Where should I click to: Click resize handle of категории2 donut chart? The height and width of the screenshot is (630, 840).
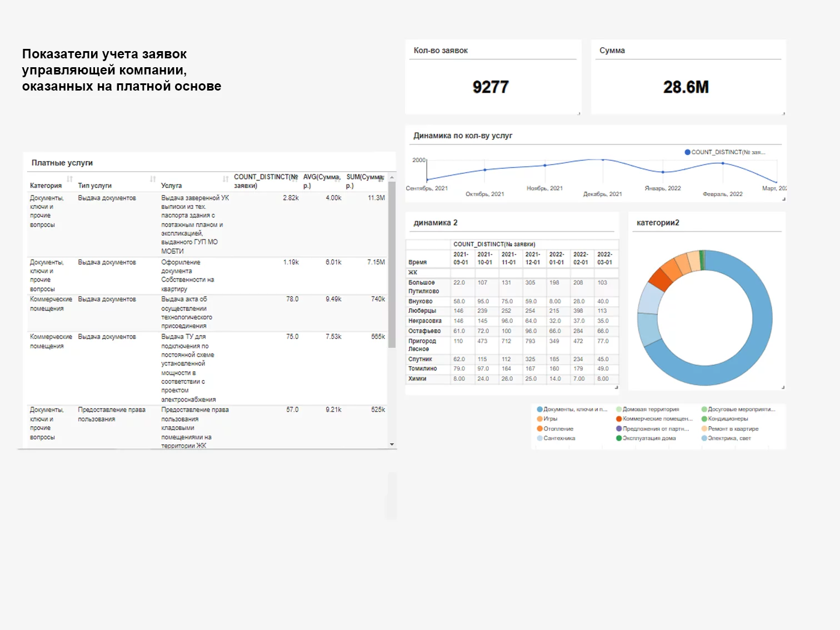[783, 387]
